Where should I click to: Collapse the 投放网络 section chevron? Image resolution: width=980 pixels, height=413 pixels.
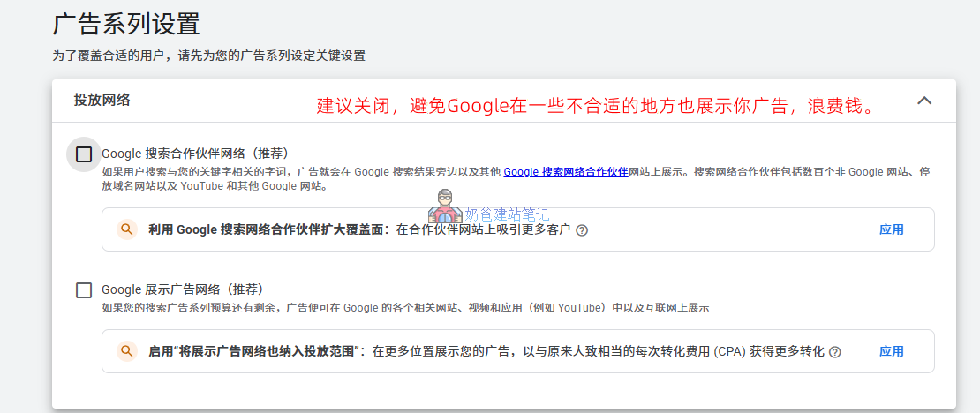pos(924,101)
